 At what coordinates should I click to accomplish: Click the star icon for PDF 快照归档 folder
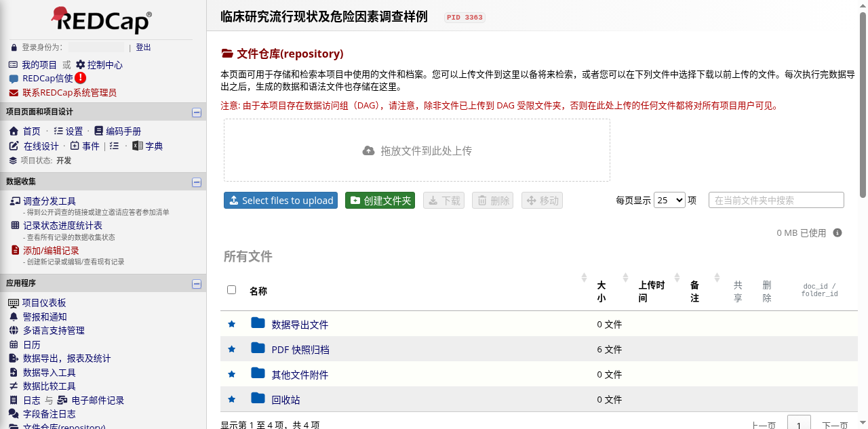231,349
